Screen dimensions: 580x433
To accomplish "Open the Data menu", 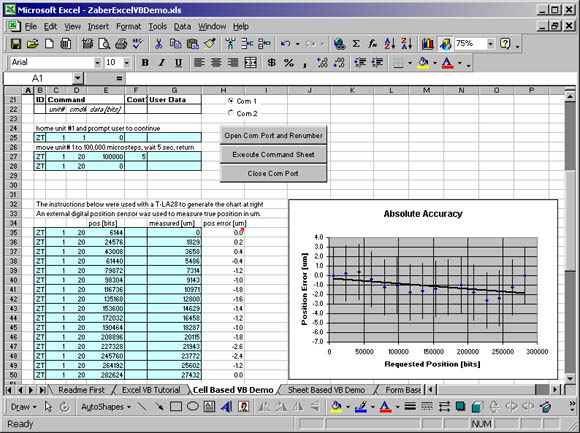I will click(182, 27).
